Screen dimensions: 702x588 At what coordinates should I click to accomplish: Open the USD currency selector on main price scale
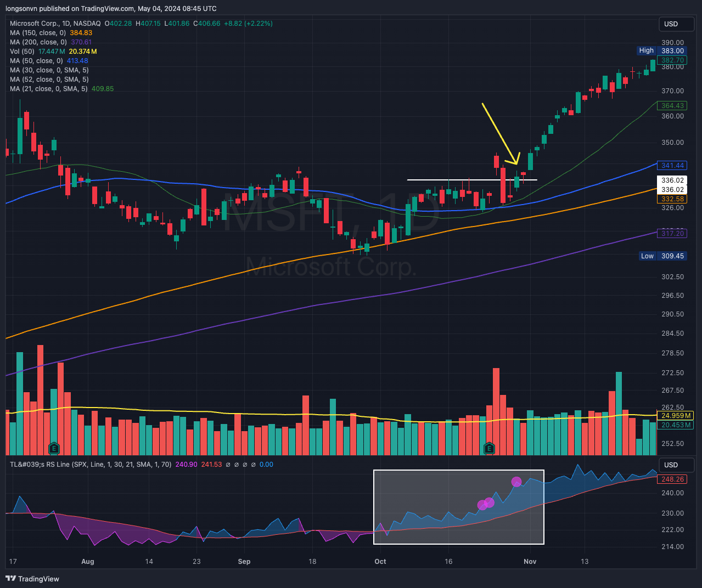click(676, 24)
